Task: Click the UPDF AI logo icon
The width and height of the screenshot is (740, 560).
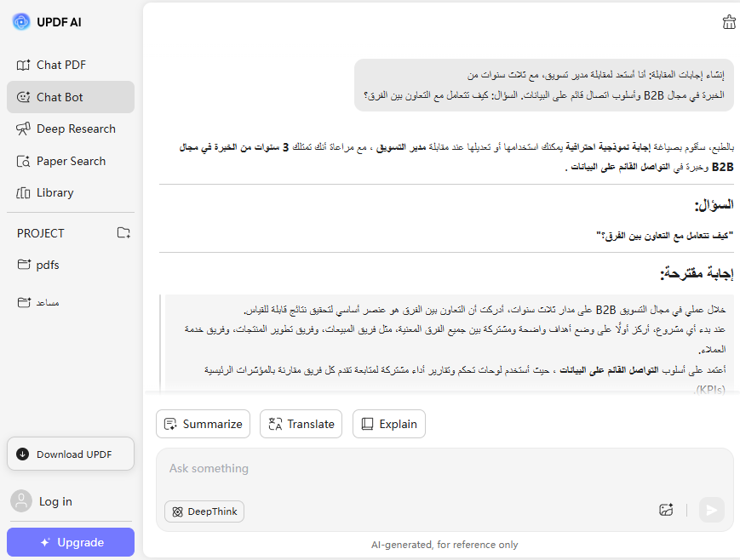Action: tap(21, 22)
